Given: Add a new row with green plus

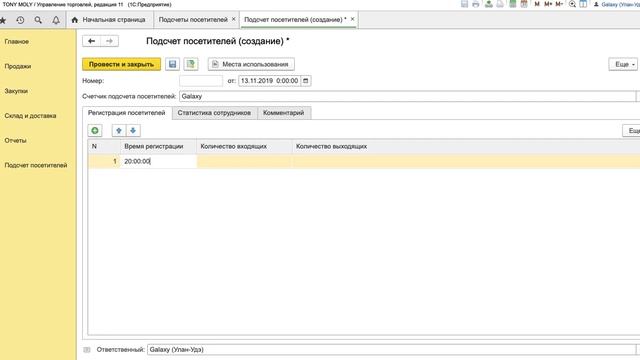Looking at the screenshot, I should tap(95, 131).
